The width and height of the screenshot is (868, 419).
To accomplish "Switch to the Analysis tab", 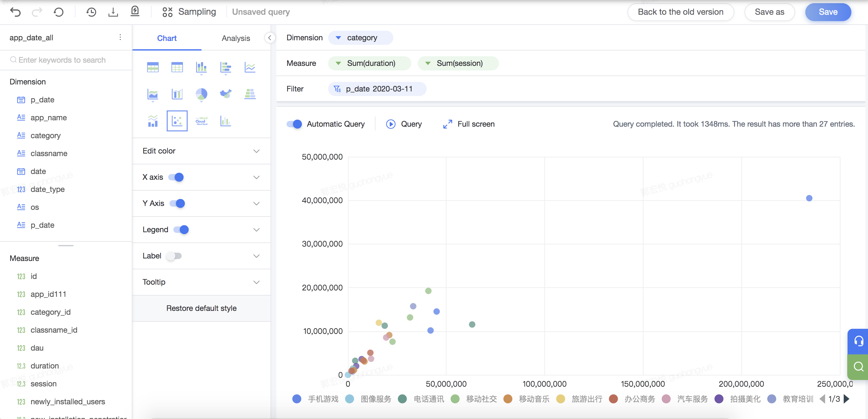I will point(236,38).
